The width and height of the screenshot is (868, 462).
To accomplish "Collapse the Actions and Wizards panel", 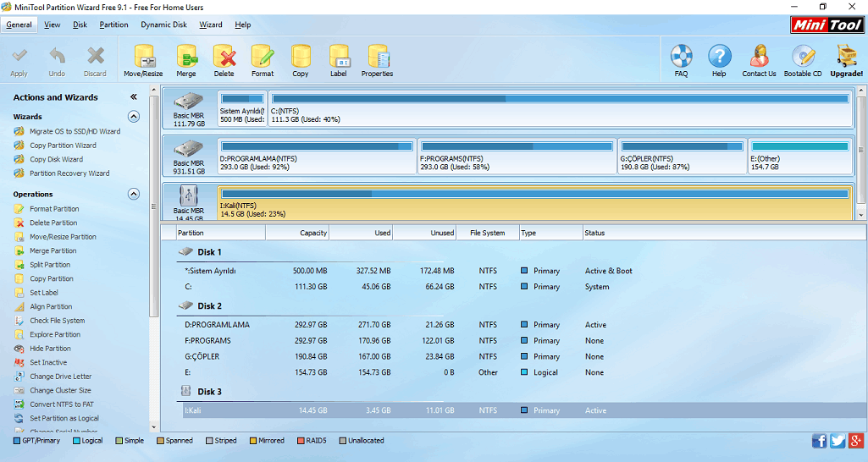I will pyautogui.click(x=134, y=96).
